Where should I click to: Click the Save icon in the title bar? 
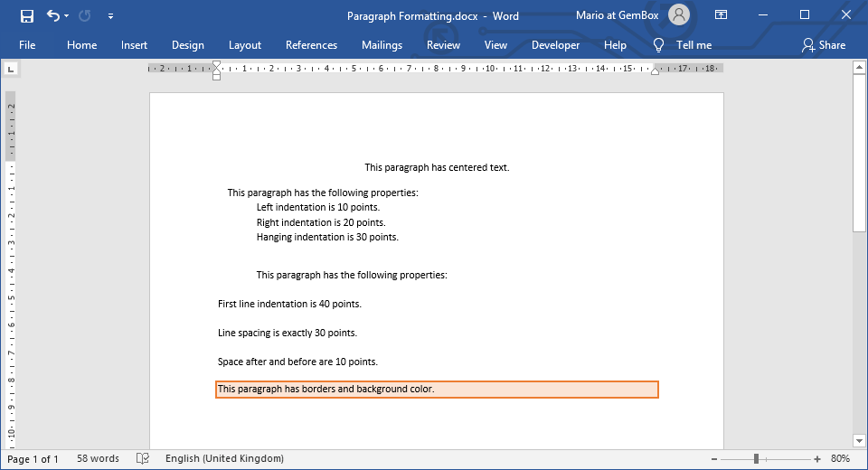(26, 15)
